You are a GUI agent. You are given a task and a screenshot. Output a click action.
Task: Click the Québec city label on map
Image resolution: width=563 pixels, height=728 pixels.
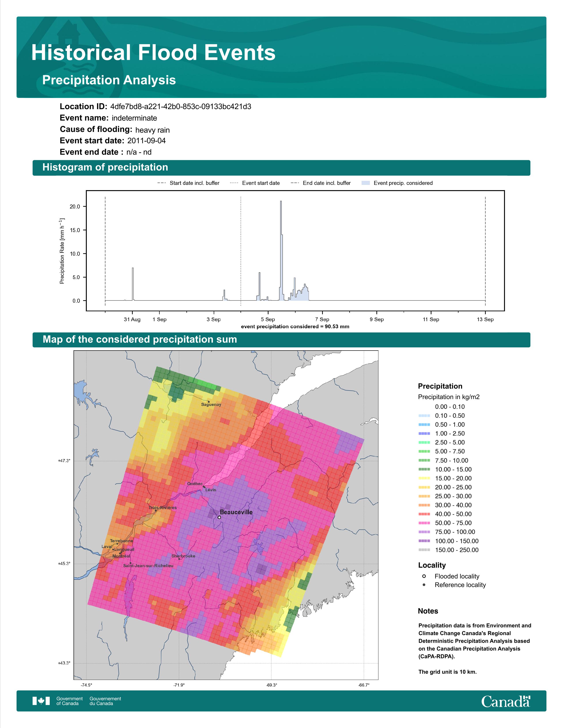pos(195,484)
